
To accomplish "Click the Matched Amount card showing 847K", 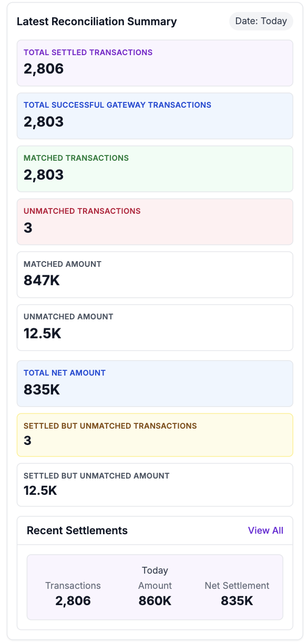I will (155, 274).
